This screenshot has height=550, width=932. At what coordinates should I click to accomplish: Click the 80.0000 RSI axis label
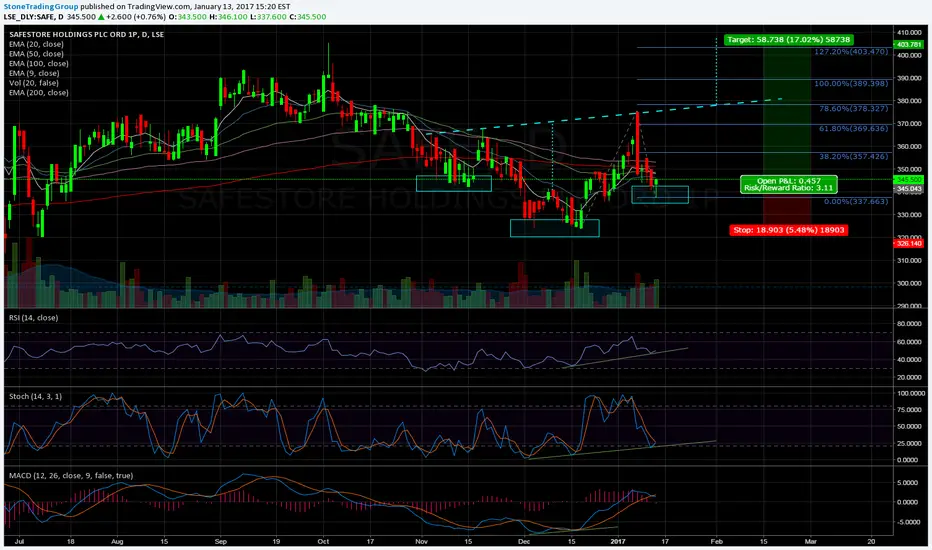click(909, 324)
